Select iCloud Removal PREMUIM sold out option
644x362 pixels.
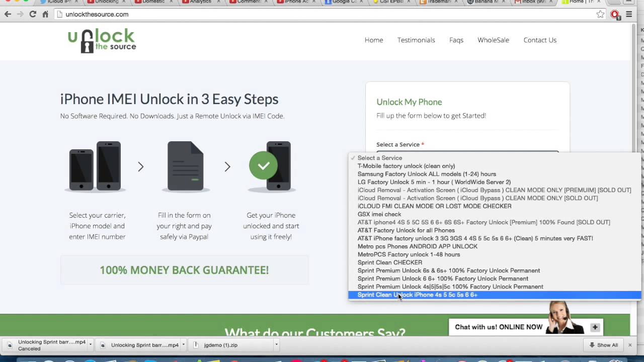click(x=495, y=190)
